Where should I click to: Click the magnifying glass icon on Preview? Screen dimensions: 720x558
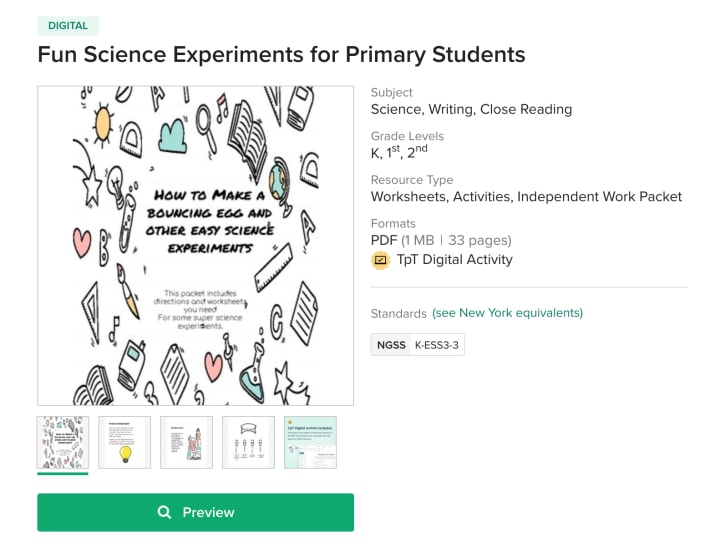pyautogui.click(x=165, y=512)
